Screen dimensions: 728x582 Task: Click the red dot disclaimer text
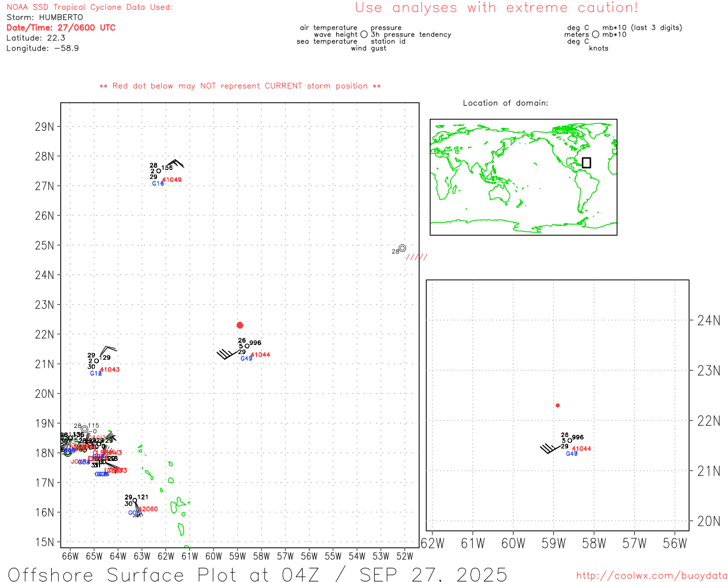[240, 86]
